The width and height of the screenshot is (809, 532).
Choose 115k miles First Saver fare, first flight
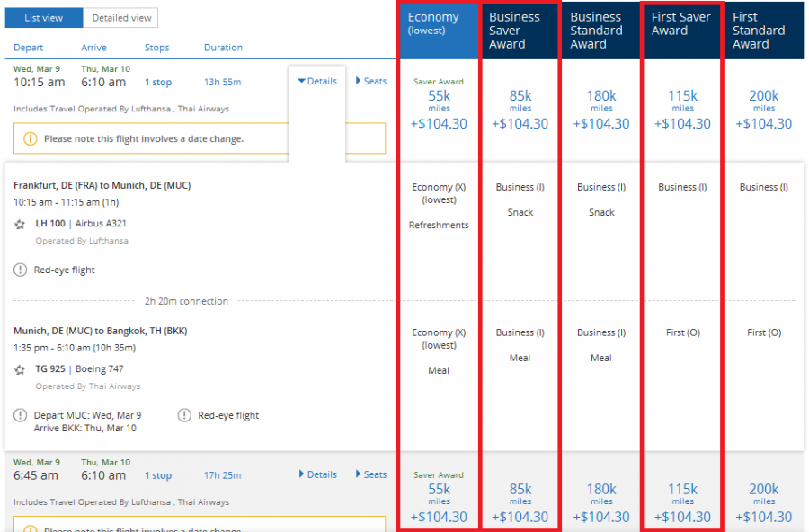click(682, 109)
